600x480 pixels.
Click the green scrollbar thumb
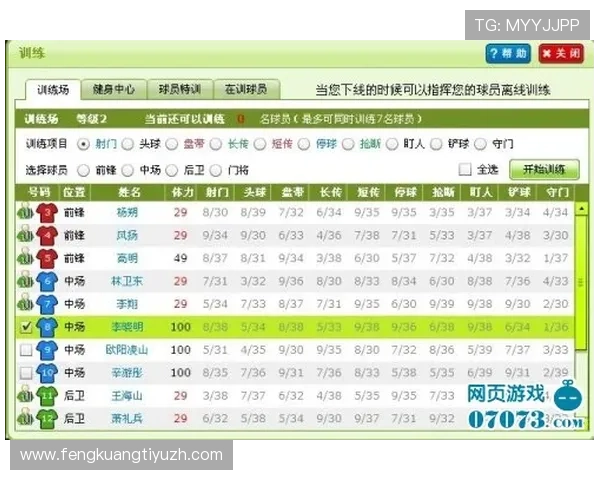[581, 282]
